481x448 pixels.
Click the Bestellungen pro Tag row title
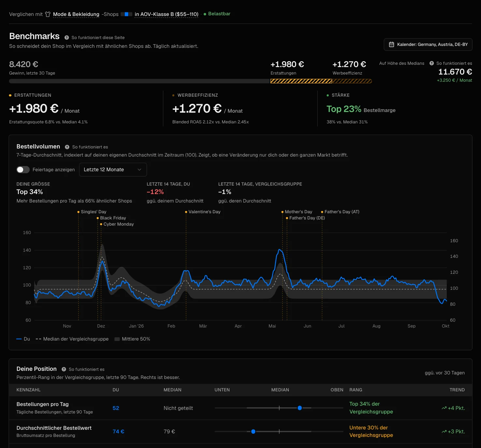pyautogui.click(x=43, y=404)
